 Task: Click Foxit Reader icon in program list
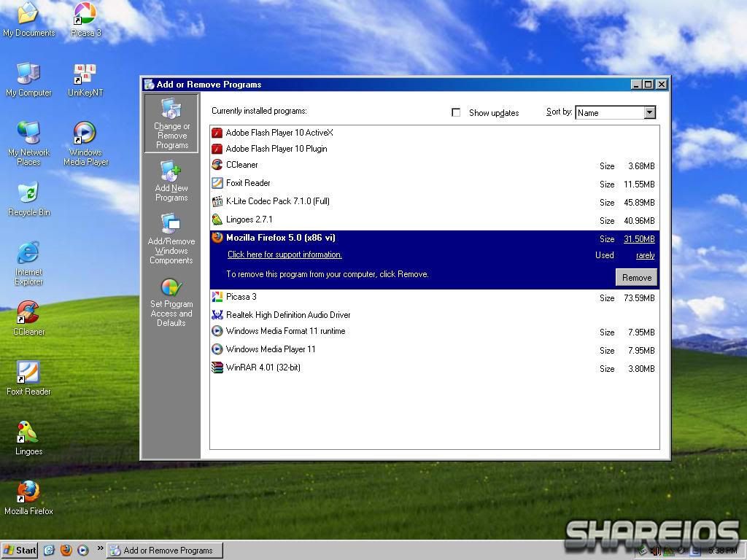tap(217, 183)
